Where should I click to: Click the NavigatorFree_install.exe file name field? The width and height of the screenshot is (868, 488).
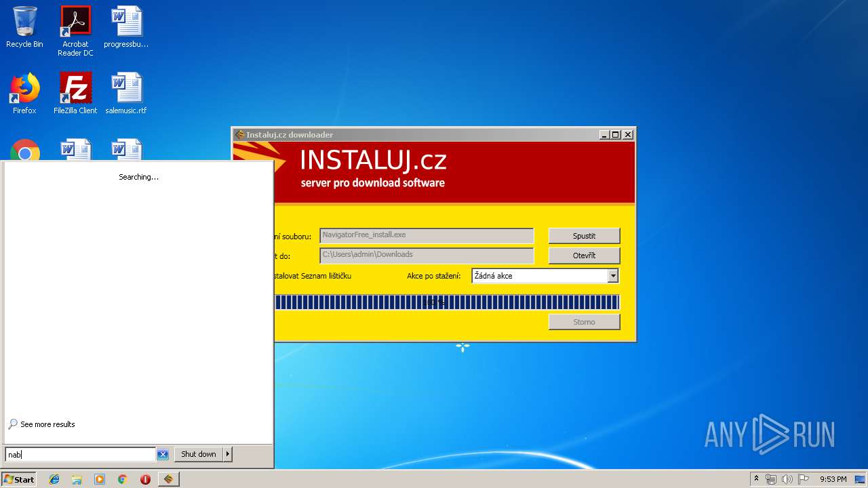pos(427,235)
